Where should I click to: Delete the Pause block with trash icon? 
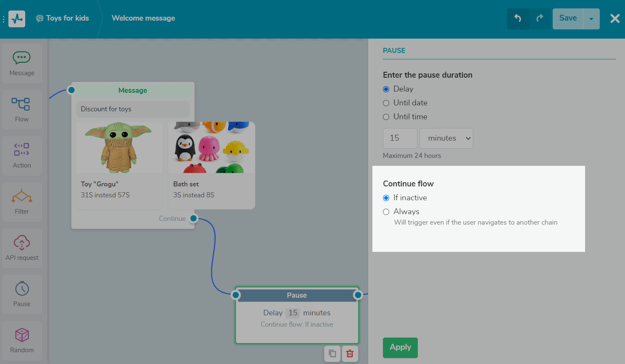pos(350,354)
